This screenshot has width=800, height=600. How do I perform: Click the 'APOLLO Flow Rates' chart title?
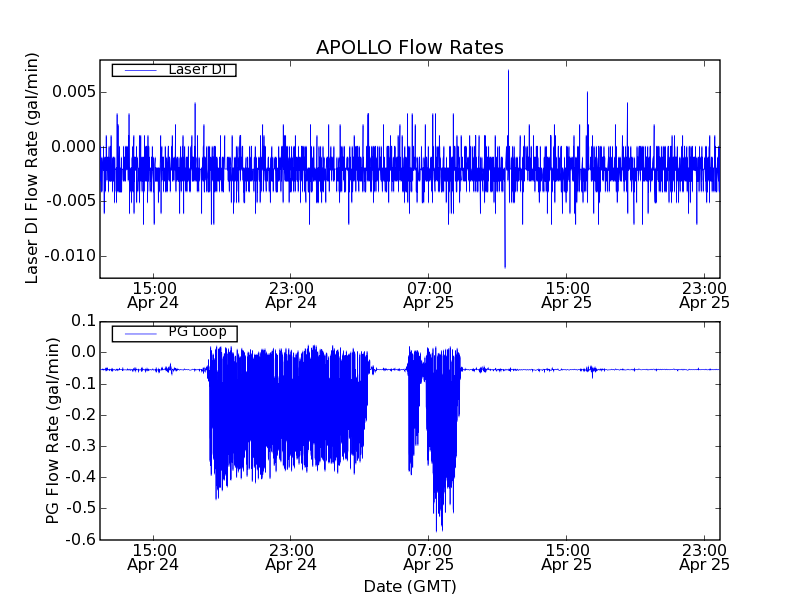pyautogui.click(x=410, y=47)
